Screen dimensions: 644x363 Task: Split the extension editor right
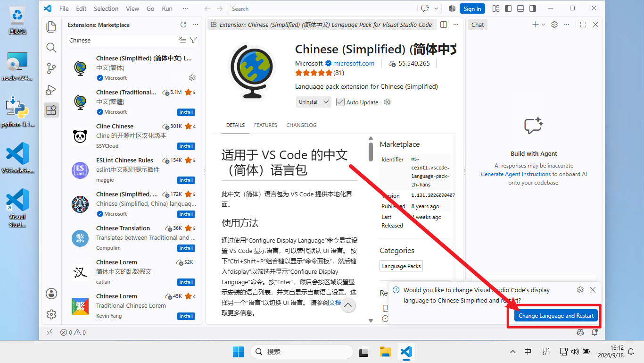(x=444, y=25)
